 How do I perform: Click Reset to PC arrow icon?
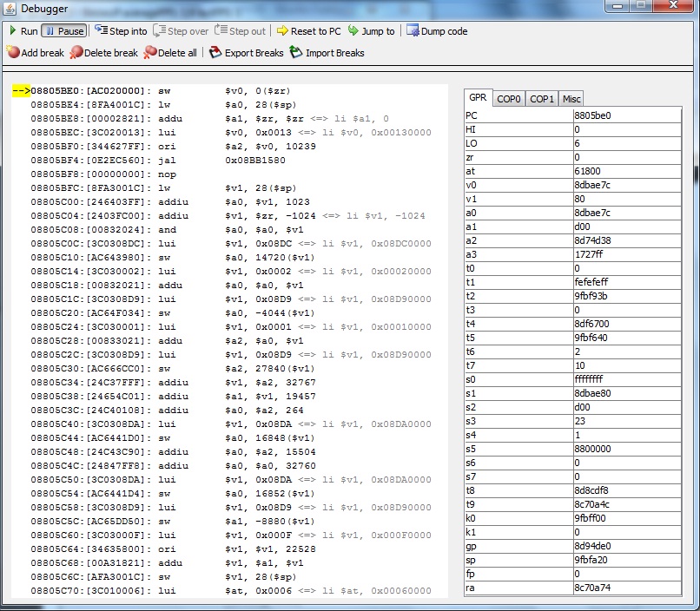point(282,31)
